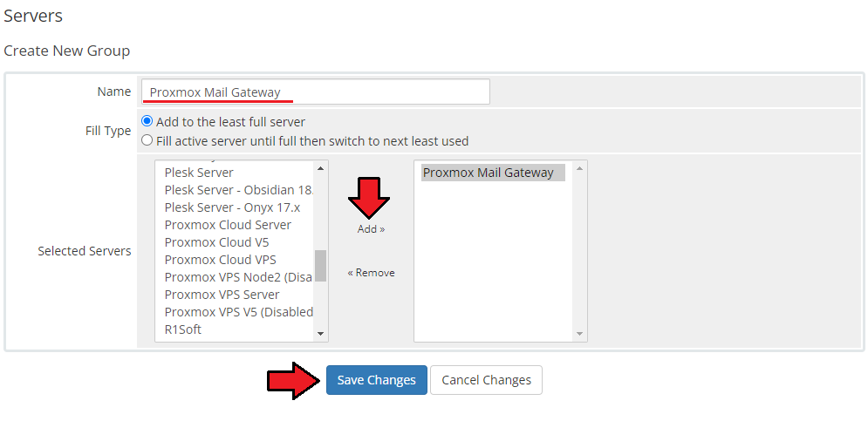The height and width of the screenshot is (421, 868).
Task: Click Cancel Changes button
Action: [486, 380]
